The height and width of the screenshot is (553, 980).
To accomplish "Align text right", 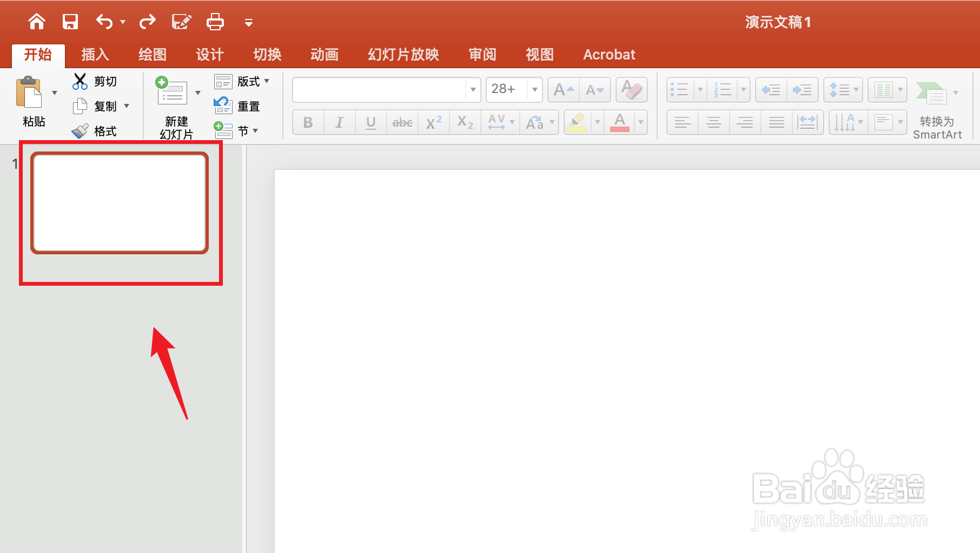I will (745, 123).
